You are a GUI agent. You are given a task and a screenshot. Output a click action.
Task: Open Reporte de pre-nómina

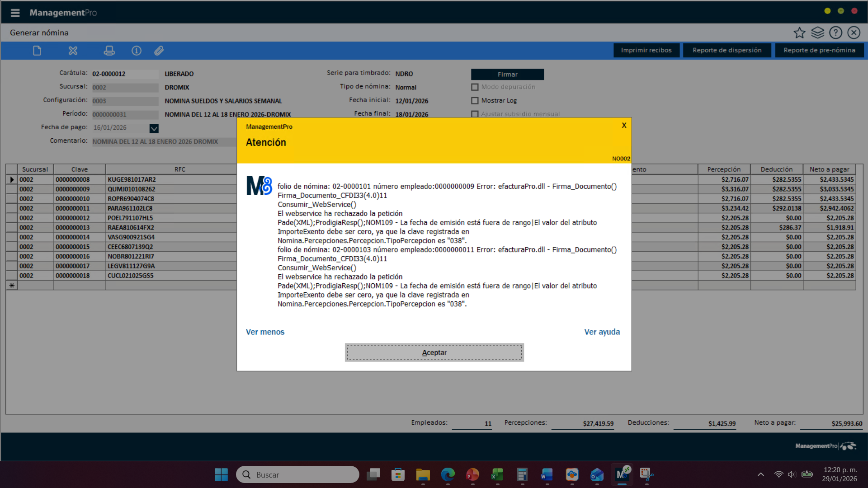click(x=819, y=50)
